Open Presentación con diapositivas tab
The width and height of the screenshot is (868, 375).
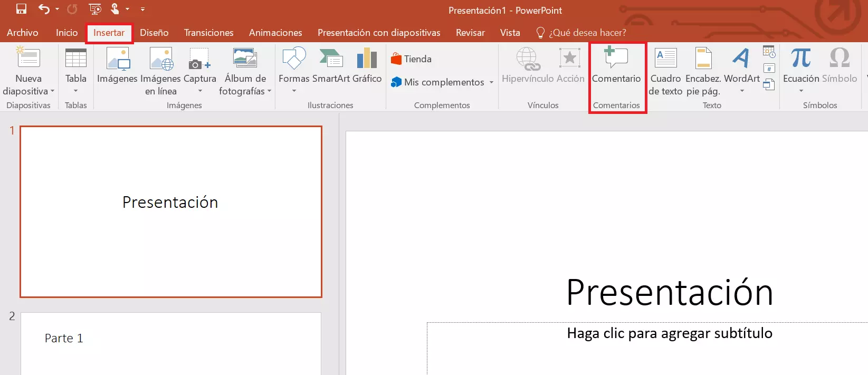(379, 33)
